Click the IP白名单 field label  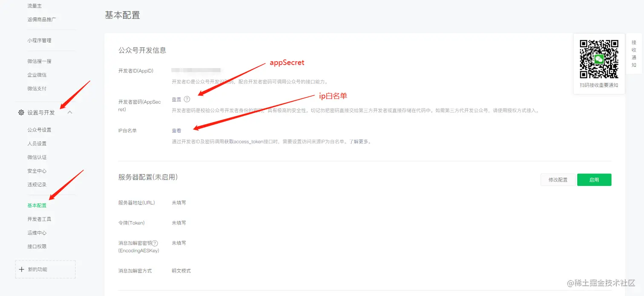(127, 131)
